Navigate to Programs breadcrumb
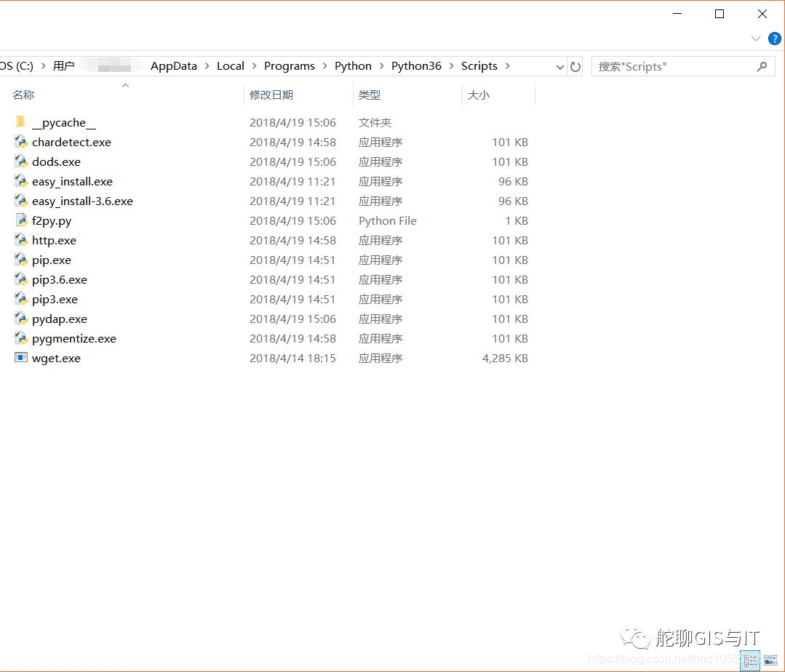 (290, 66)
